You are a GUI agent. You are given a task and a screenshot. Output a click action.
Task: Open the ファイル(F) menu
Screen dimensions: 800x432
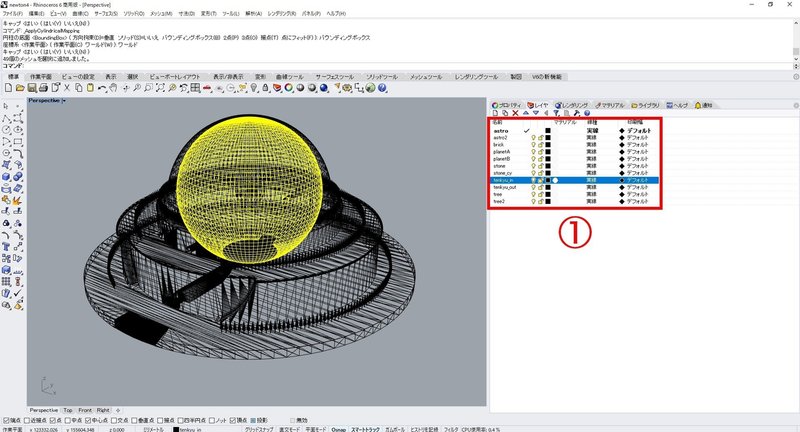tap(13, 14)
